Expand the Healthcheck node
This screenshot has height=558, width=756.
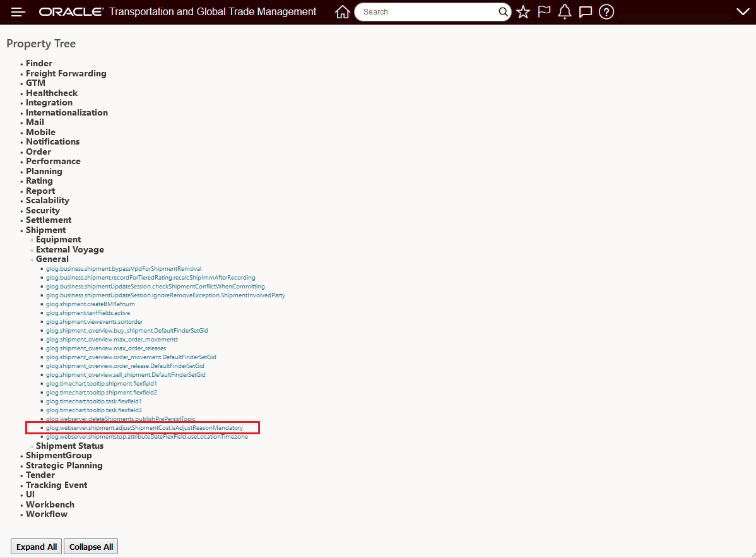52,93
